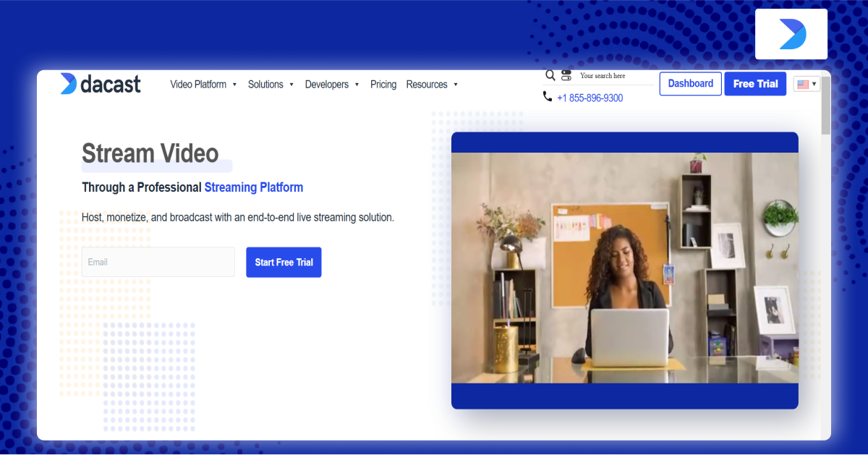The width and height of the screenshot is (868, 455).
Task: Click the dacast logo in the header
Action: [x=101, y=84]
